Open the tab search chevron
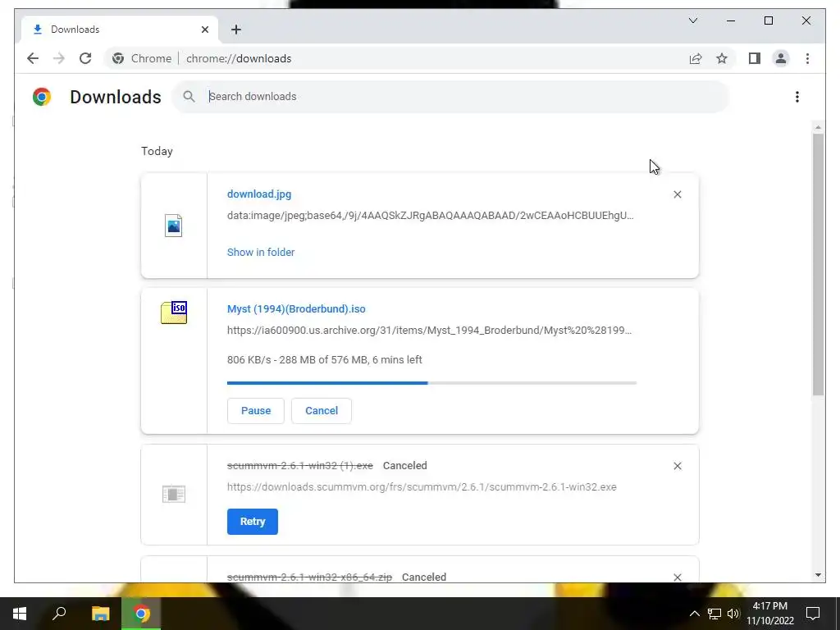Screen dimensions: 840x630 (x=693, y=21)
